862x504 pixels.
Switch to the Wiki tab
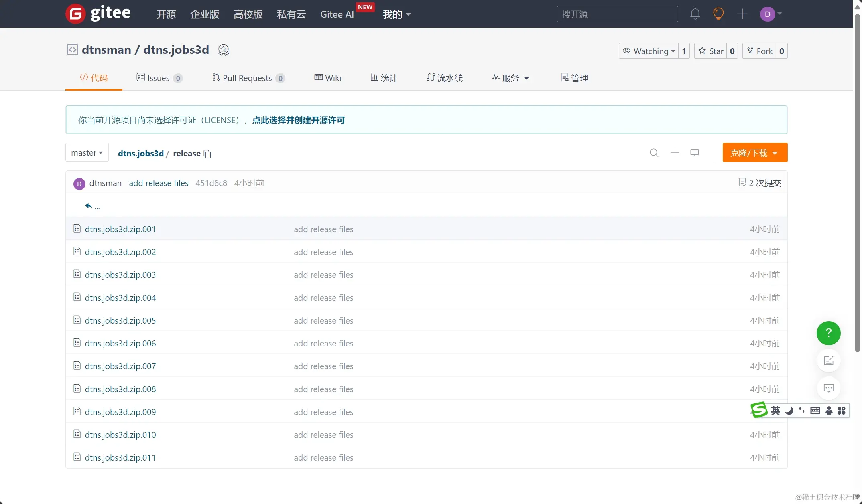coord(327,78)
